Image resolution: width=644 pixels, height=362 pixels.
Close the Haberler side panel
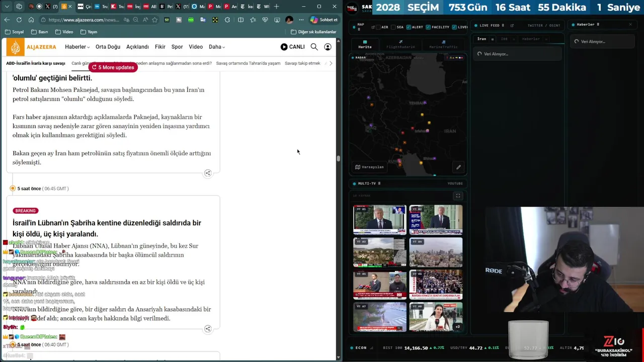630,24
